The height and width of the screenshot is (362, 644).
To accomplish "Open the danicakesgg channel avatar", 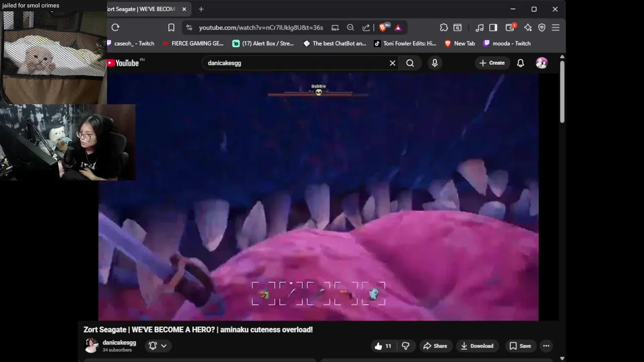I will (92, 345).
